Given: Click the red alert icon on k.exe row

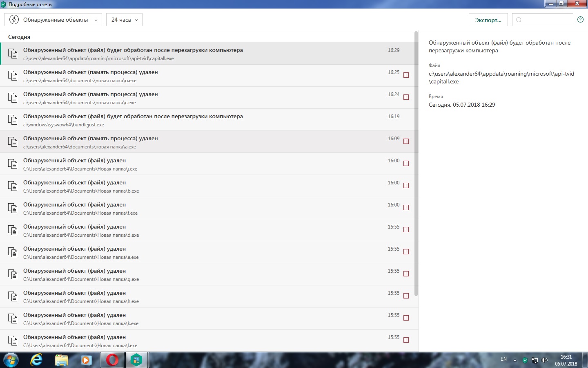Looking at the screenshot, I should pos(406,318).
